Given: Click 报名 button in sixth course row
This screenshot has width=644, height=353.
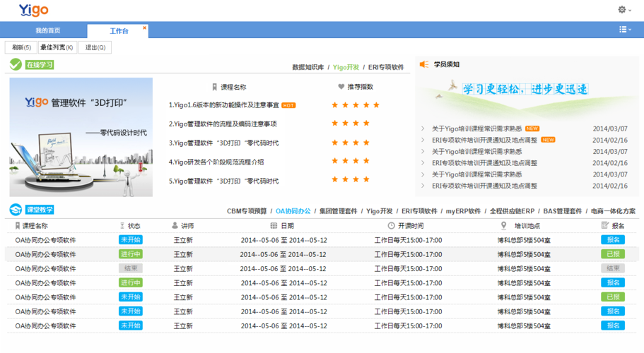Looking at the screenshot, I should click(x=613, y=311).
